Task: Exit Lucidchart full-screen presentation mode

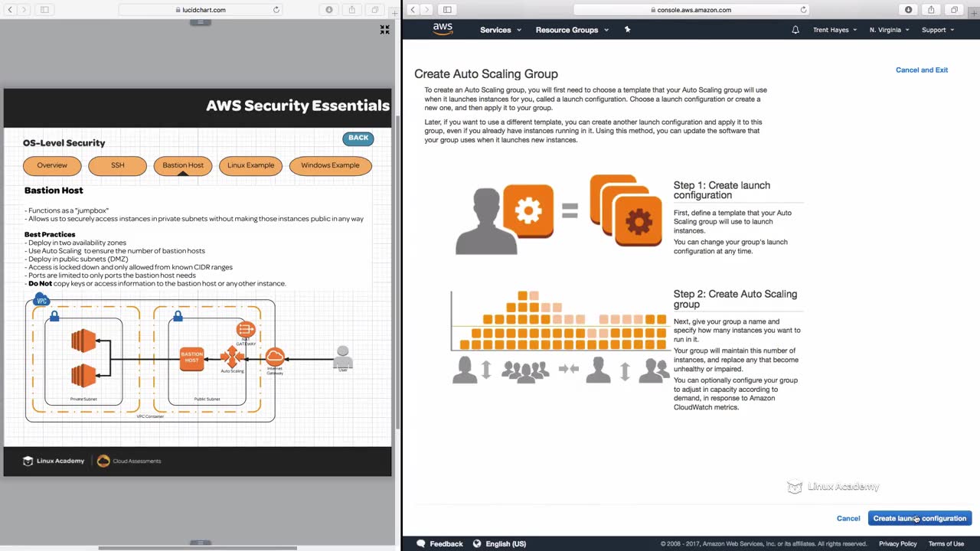Action: click(385, 30)
